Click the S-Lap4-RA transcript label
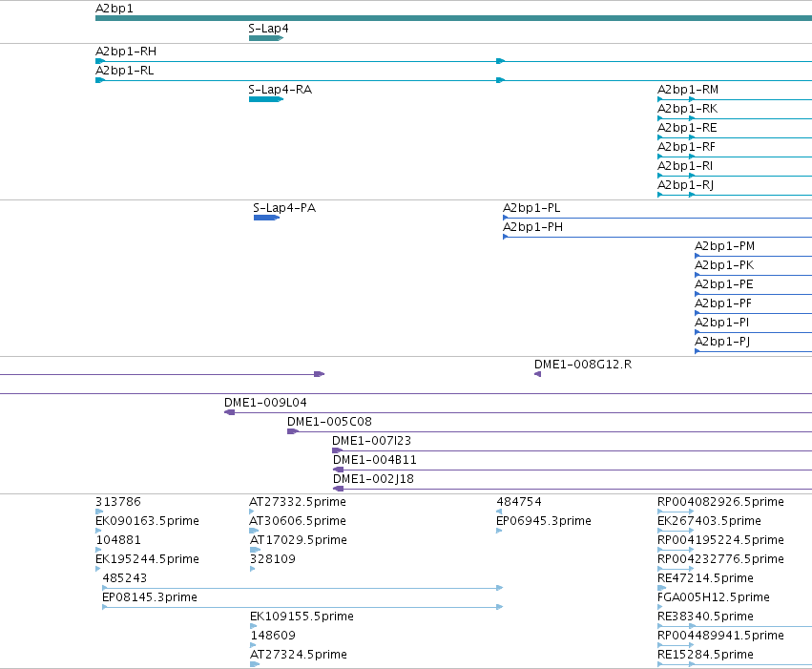 point(281,90)
